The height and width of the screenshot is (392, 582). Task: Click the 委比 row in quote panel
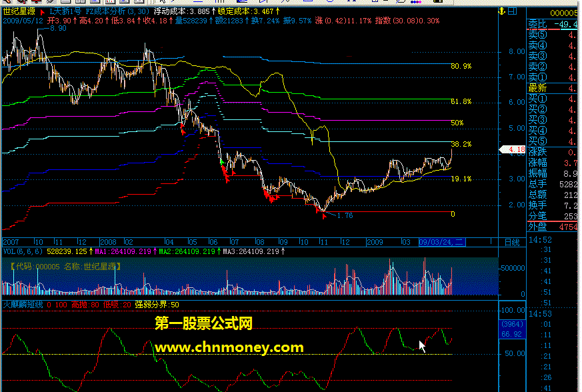(553, 25)
